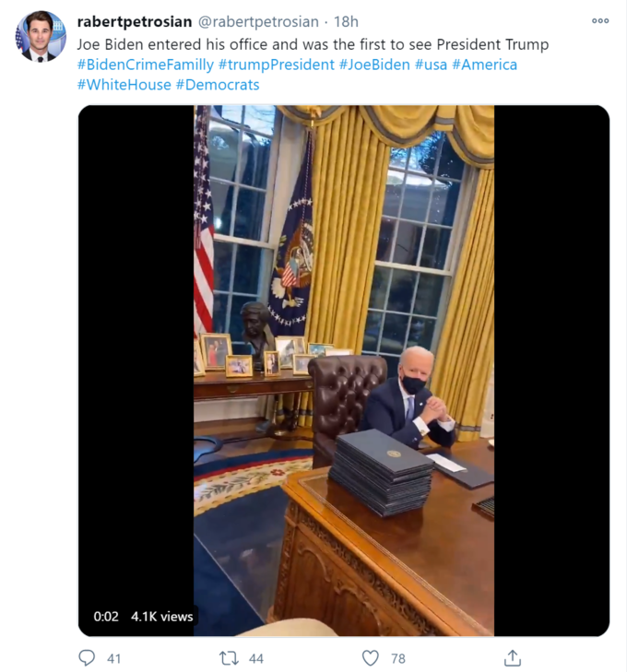Click the retweet arrows icon

coord(229,658)
